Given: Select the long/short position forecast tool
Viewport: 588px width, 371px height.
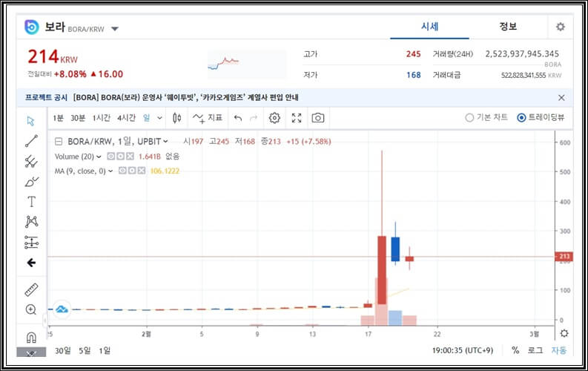Looking at the screenshot, I should pos(31,243).
